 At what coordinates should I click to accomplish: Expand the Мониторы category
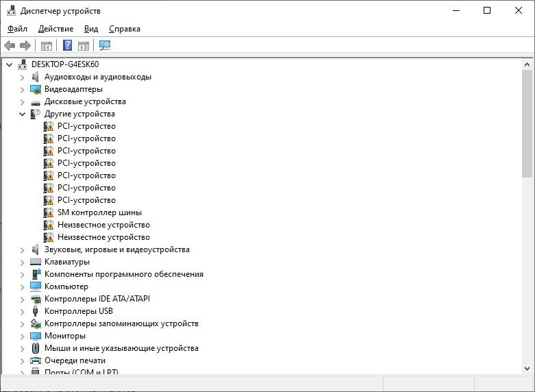(22, 336)
